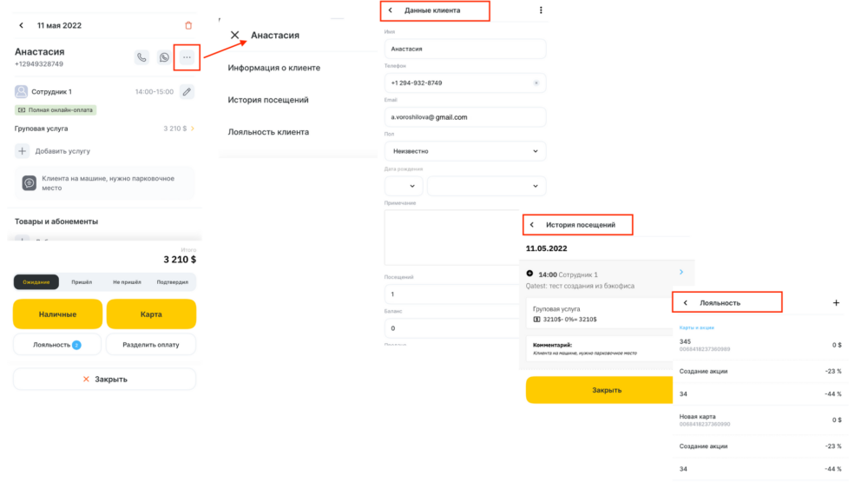Pay with Наличные button
868x489 pixels.
[x=57, y=314]
